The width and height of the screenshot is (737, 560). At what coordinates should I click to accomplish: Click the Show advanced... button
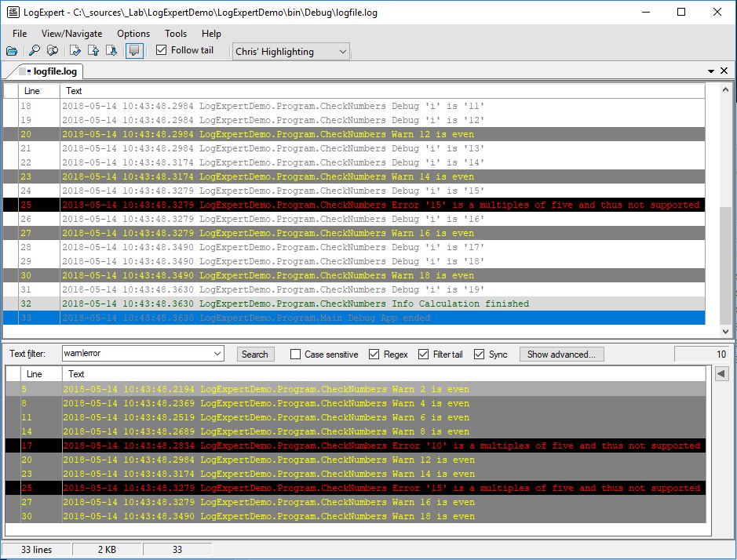(x=561, y=355)
